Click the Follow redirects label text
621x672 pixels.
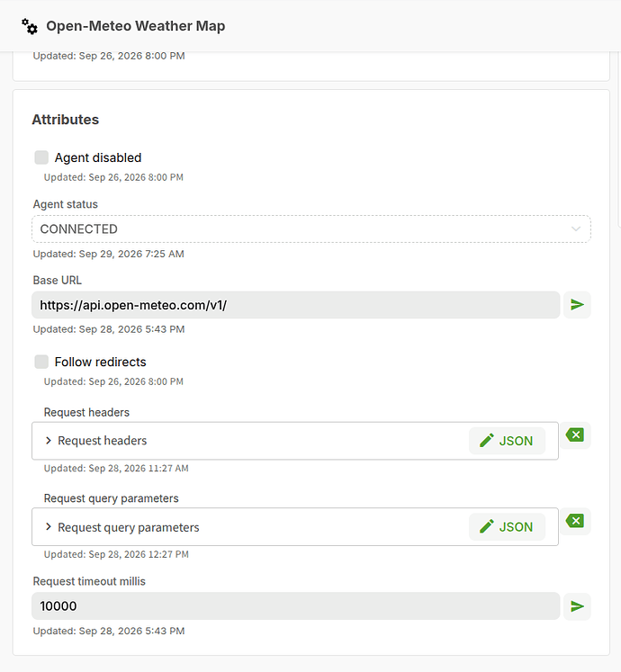point(101,362)
